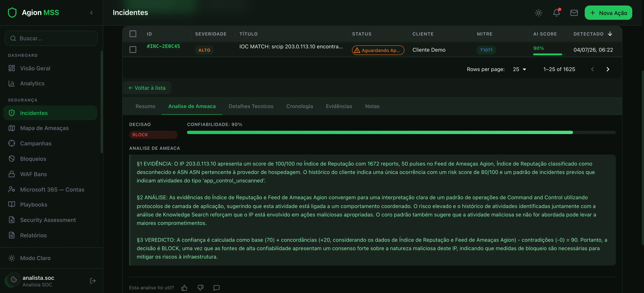
Task: Tick the select-all checkbox in table header
Action: pos(133,34)
